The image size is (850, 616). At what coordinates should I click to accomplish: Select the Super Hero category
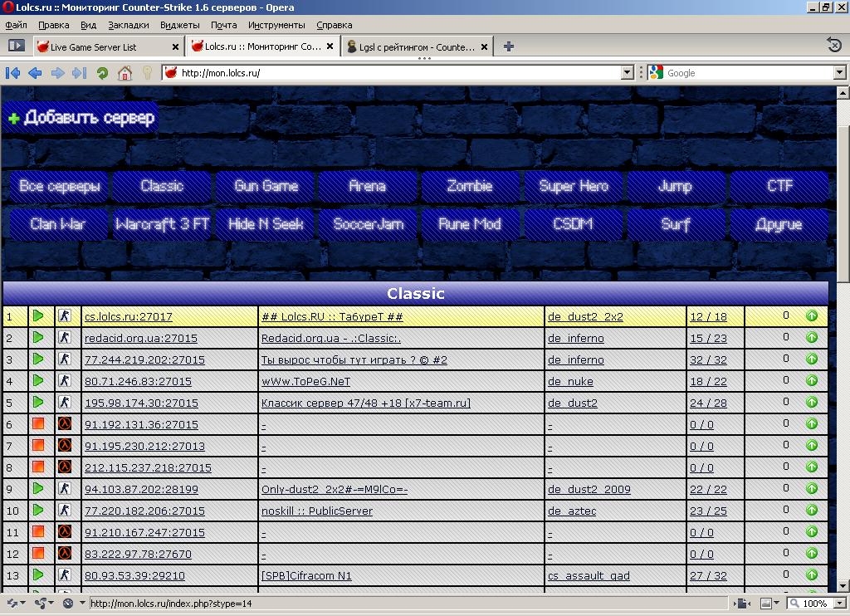574,186
